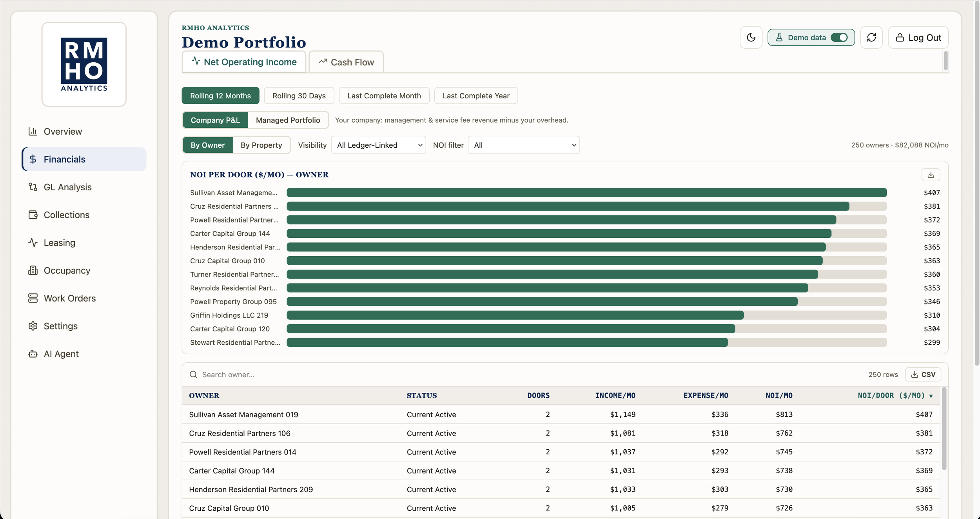Sort by NOI/Door column arrow
Screen dimensions: 980x519
[931, 396]
